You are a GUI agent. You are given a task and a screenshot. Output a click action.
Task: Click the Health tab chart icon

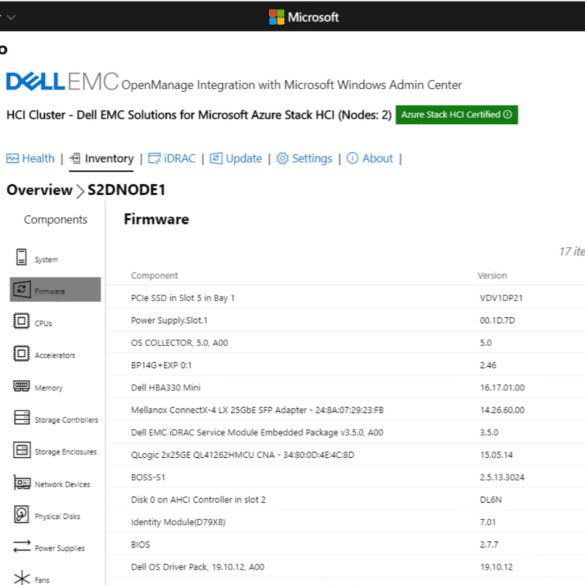point(12,159)
